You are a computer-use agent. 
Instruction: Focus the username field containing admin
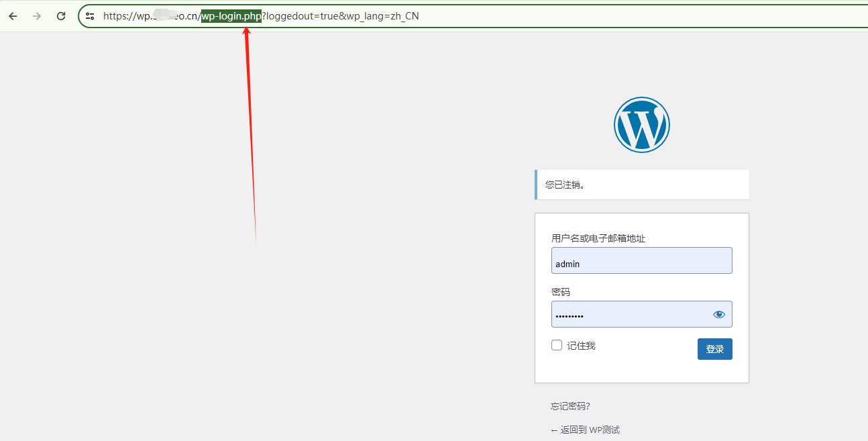coord(642,260)
